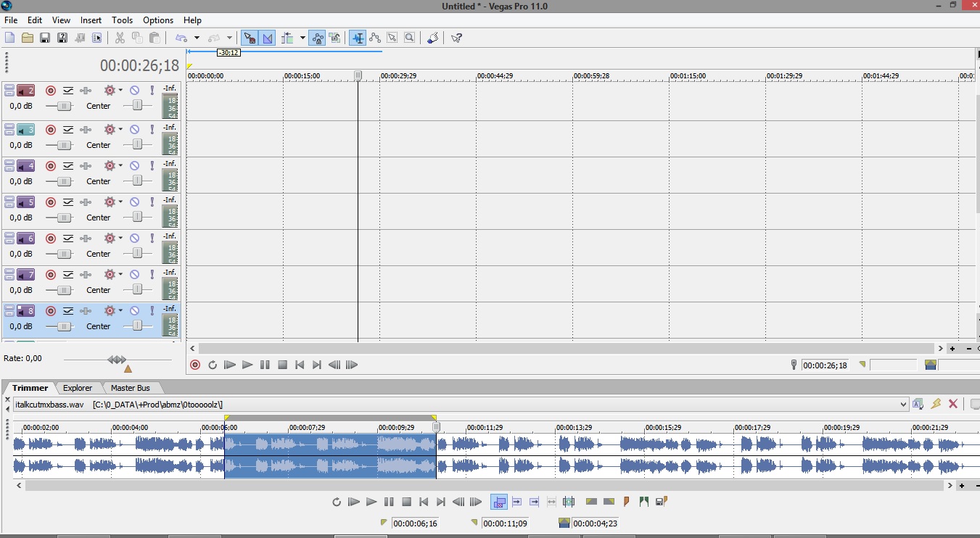Image resolution: width=980 pixels, height=538 pixels.
Task: Open the View menu
Action: click(62, 20)
